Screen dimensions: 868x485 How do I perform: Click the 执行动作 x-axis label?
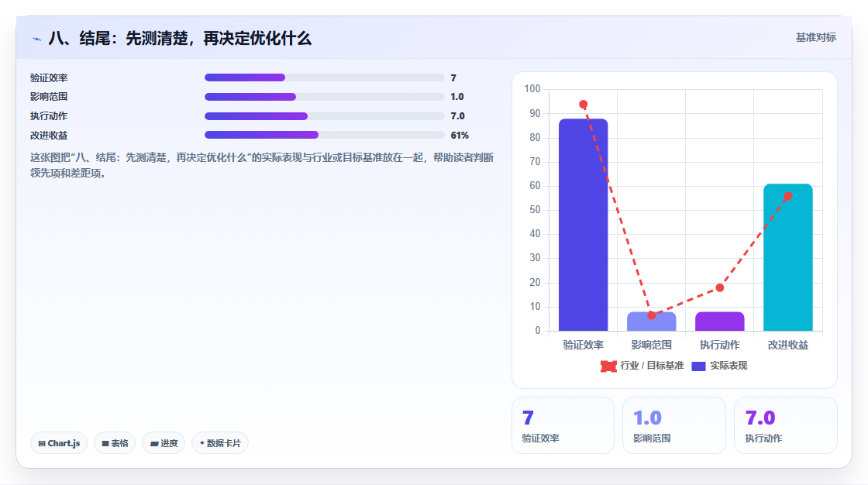point(720,345)
